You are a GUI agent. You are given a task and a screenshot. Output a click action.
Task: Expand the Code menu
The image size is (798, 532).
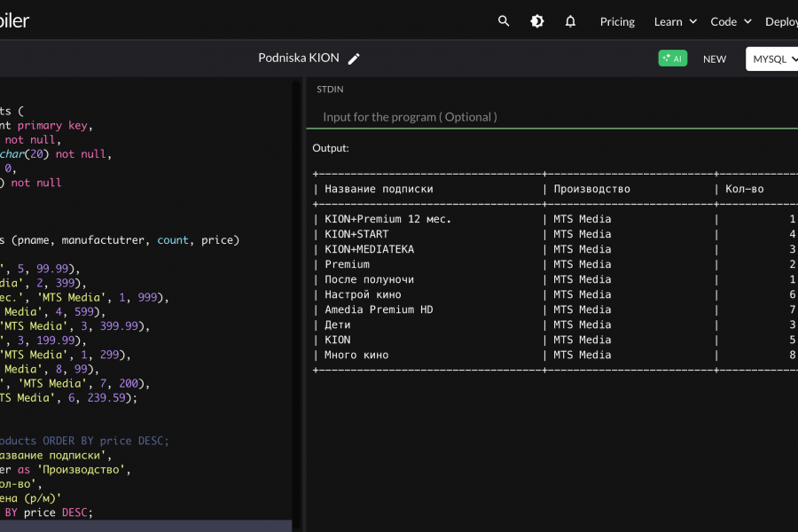tap(731, 21)
